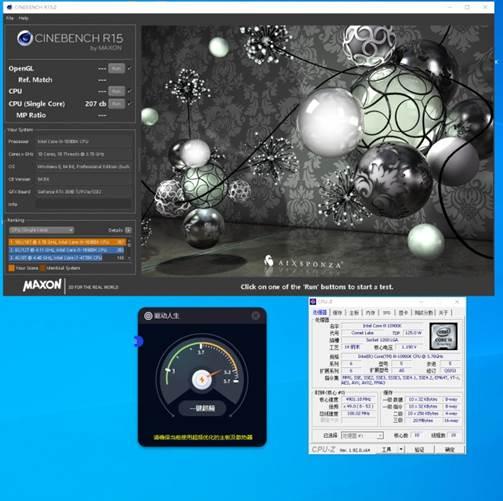Run the CPU (Single Core) test
Viewport: 503px width, 501px height.
[x=116, y=104]
